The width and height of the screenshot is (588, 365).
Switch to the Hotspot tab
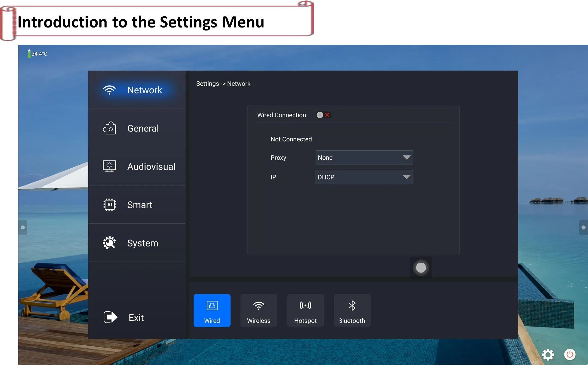(x=305, y=310)
